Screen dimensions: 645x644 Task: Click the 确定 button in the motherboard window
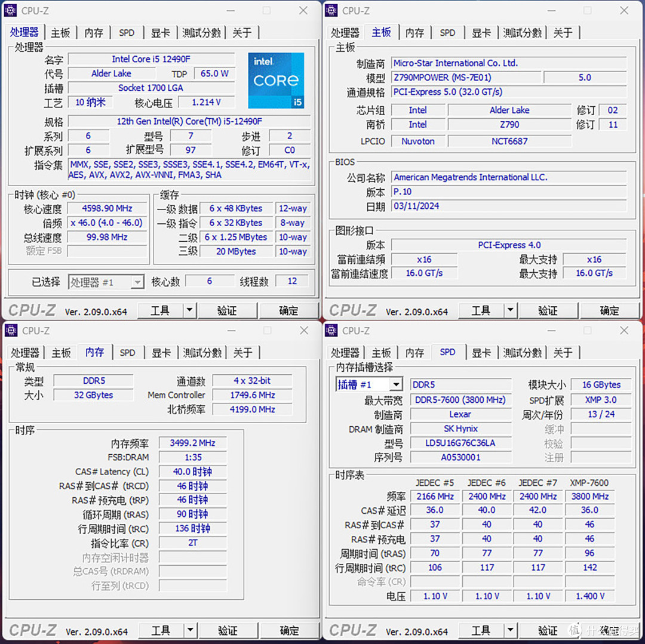(610, 310)
